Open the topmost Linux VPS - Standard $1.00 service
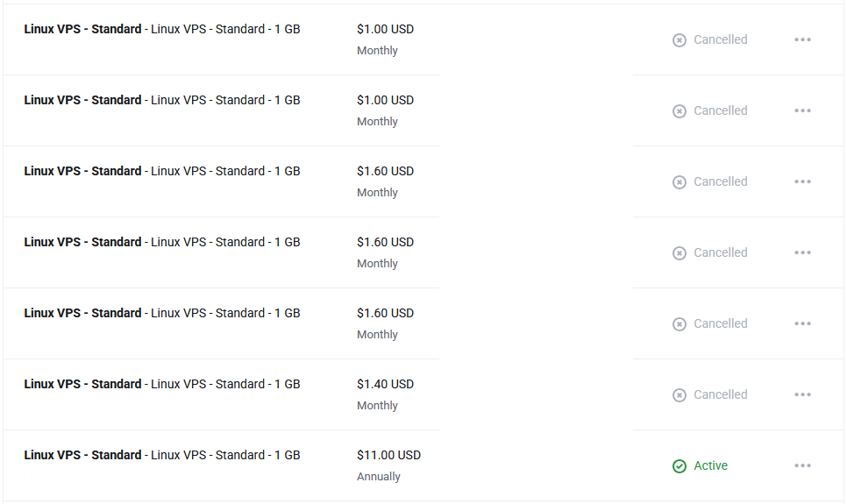The height and width of the screenshot is (504, 847). click(161, 29)
